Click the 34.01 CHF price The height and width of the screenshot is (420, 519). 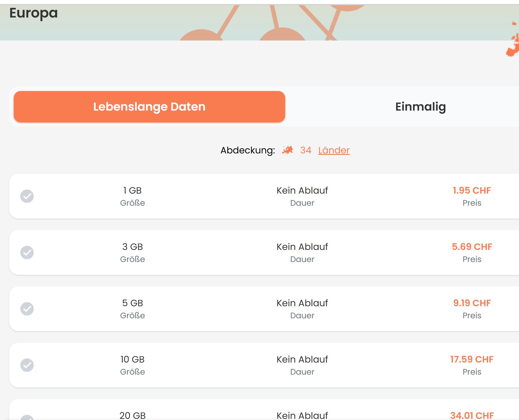coord(472,415)
